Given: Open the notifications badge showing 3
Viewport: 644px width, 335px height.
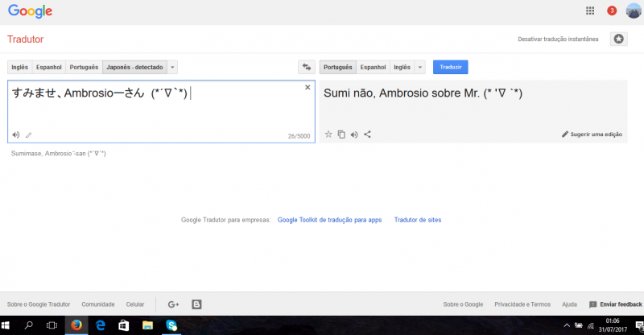Looking at the screenshot, I should (x=612, y=10).
